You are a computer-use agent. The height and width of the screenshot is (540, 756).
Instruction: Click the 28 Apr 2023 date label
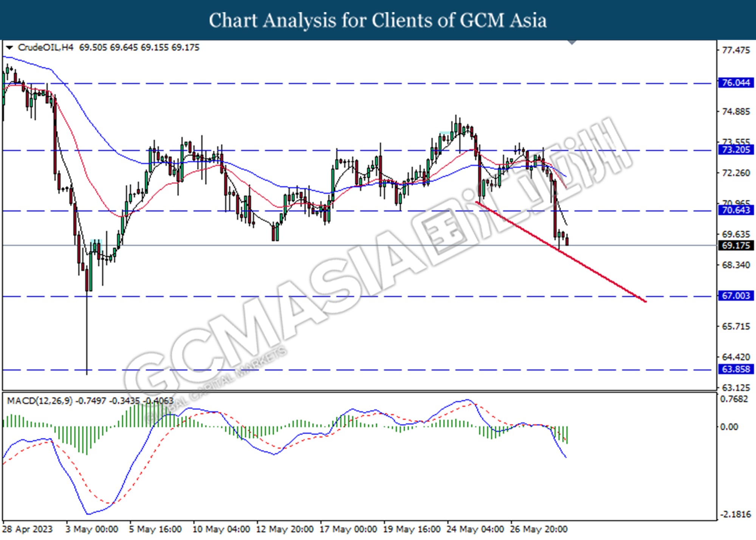(28, 529)
